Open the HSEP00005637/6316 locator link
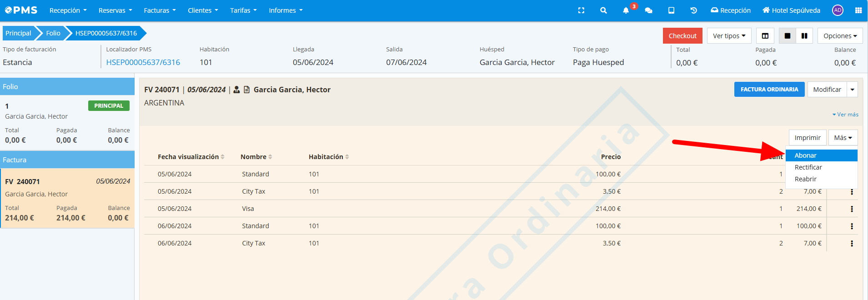The height and width of the screenshot is (300, 868). tap(143, 62)
